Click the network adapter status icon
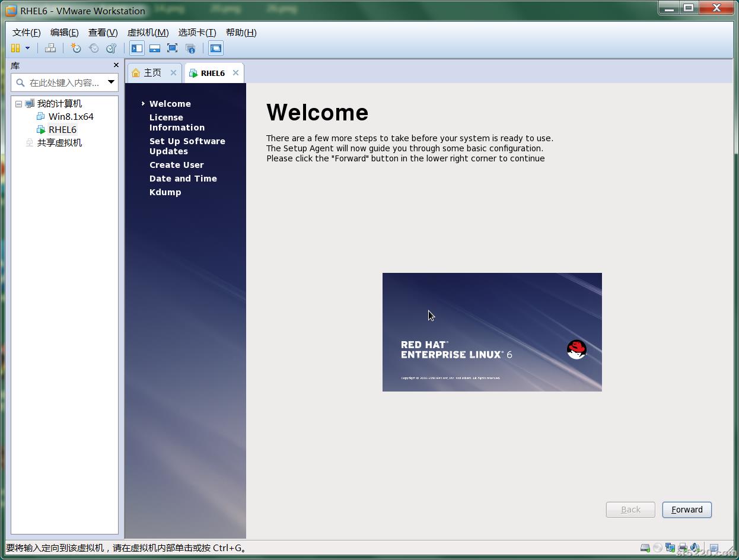Image resolution: width=739 pixels, height=560 pixels. [x=670, y=548]
